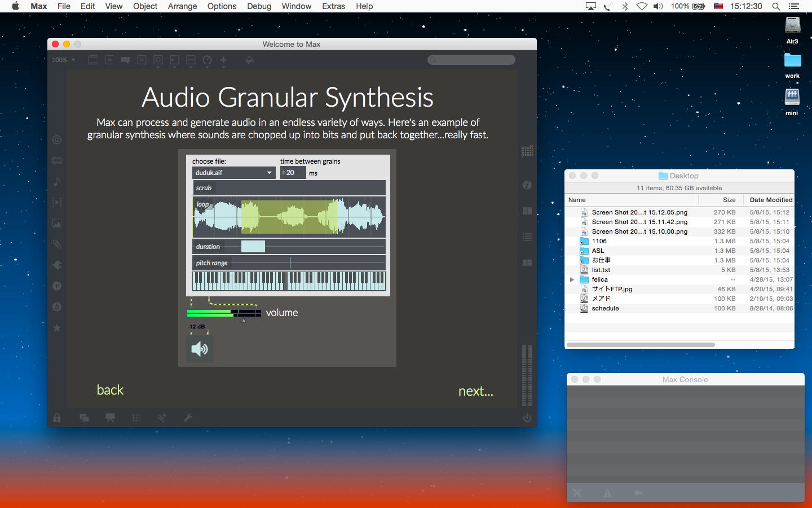Open the Arrange menu

click(182, 6)
